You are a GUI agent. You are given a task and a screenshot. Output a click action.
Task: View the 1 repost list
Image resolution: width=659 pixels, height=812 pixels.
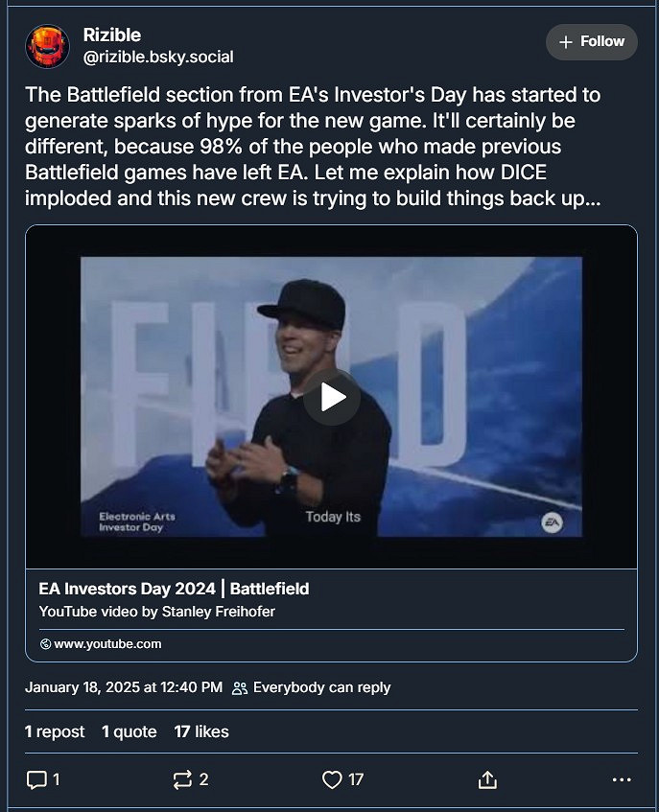(x=55, y=731)
